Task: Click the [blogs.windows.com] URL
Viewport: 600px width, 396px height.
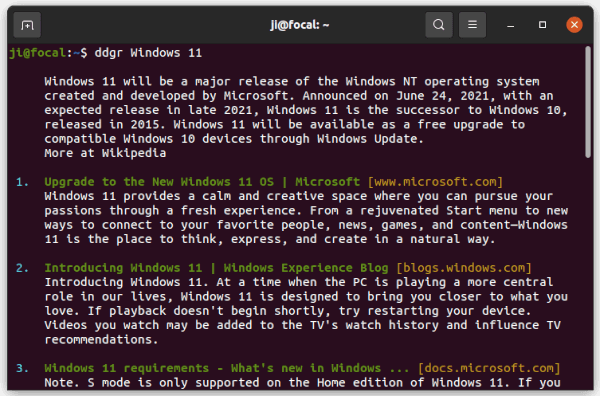Action: click(x=464, y=268)
